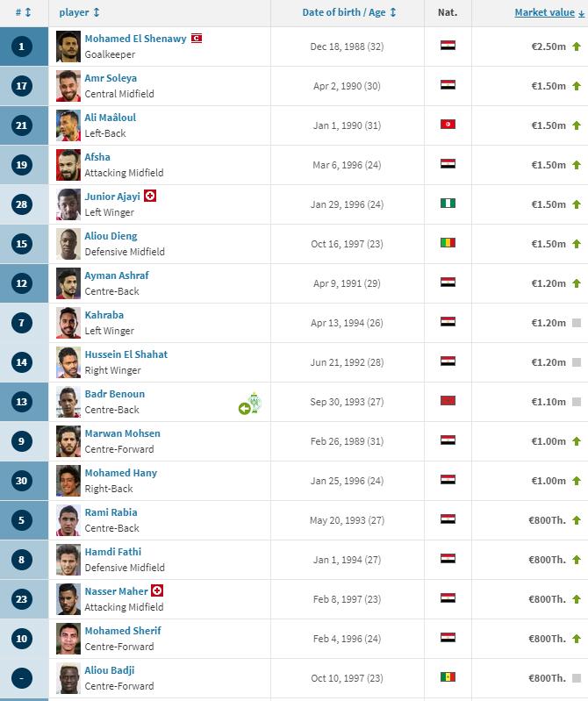588x701 pixels.
Task: Click the number 21 shirt badge
Action: [x=24, y=125]
